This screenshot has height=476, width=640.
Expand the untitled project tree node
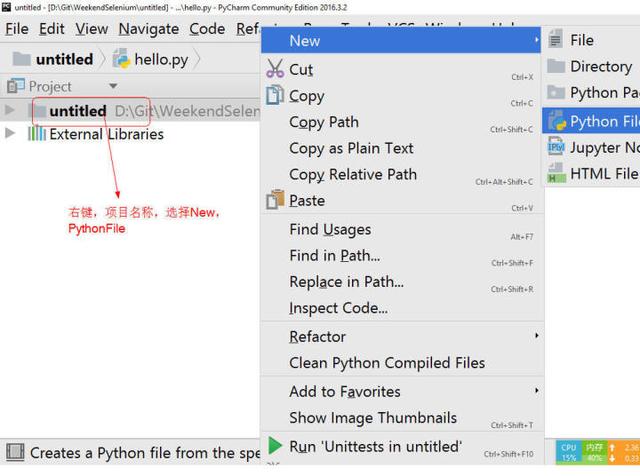(11, 110)
